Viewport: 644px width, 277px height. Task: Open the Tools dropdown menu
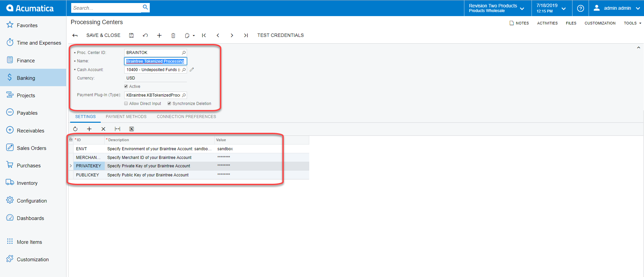click(633, 23)
